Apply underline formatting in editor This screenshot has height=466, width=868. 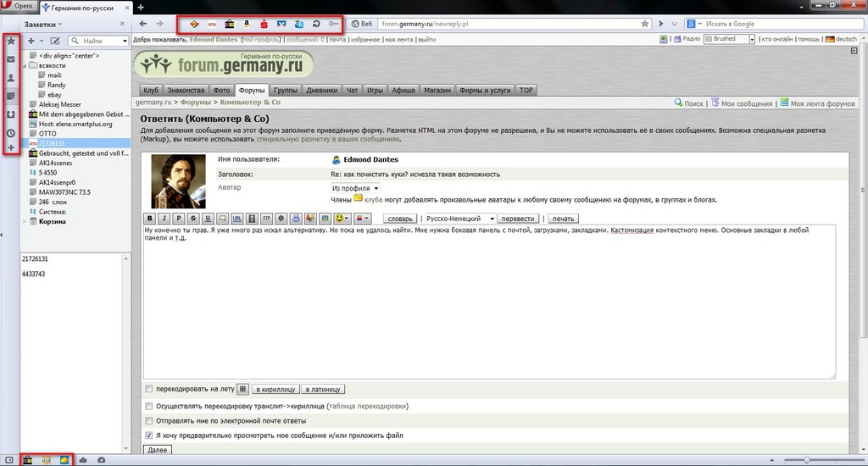point(208,219)
